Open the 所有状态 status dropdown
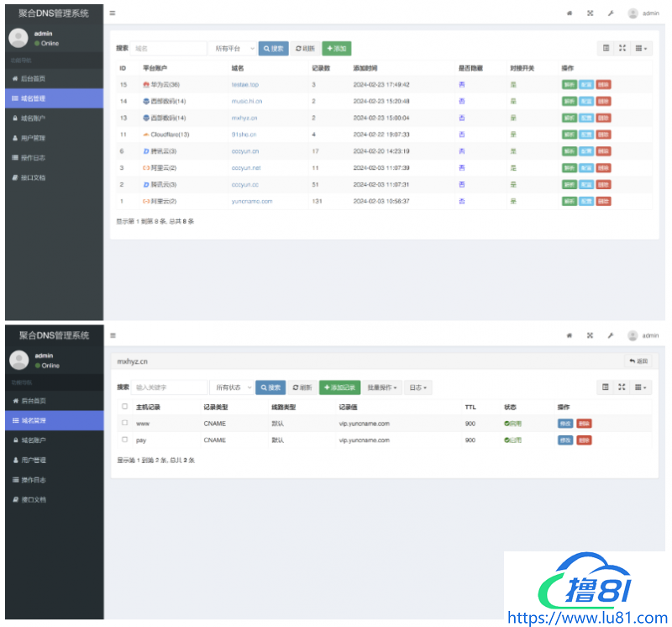The height and width of the screenshot is (627, 672). [231, 387]
